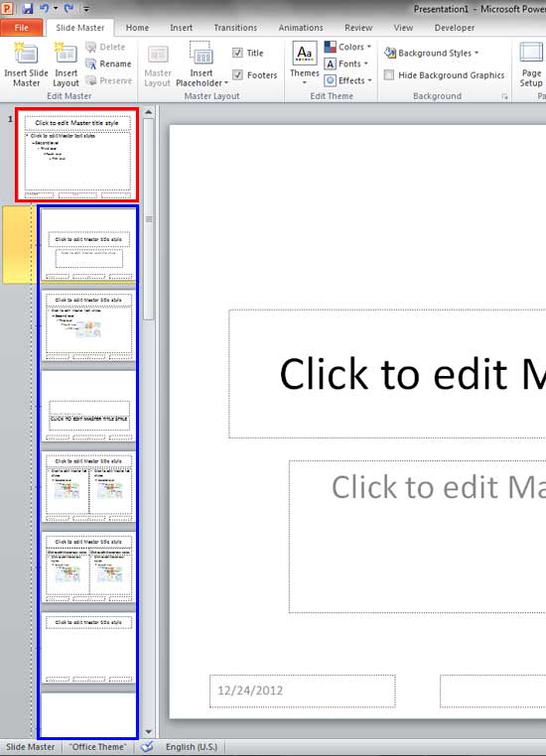Image resolution: width=546 pixels, height=756 pixels.
Task: Select the Blank layout thumbnail
Action: (x=88, y=714)
